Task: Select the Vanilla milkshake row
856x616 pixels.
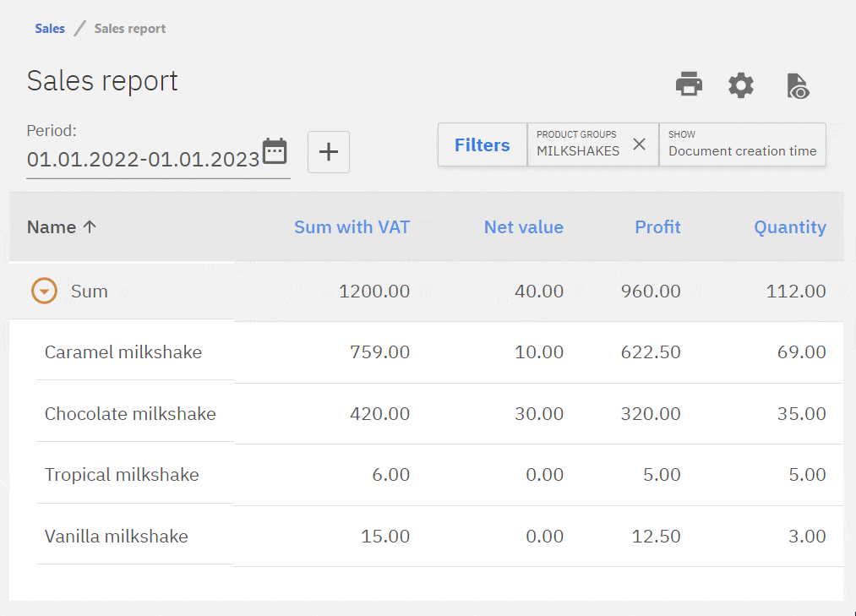Action: (x=117, y=537)
